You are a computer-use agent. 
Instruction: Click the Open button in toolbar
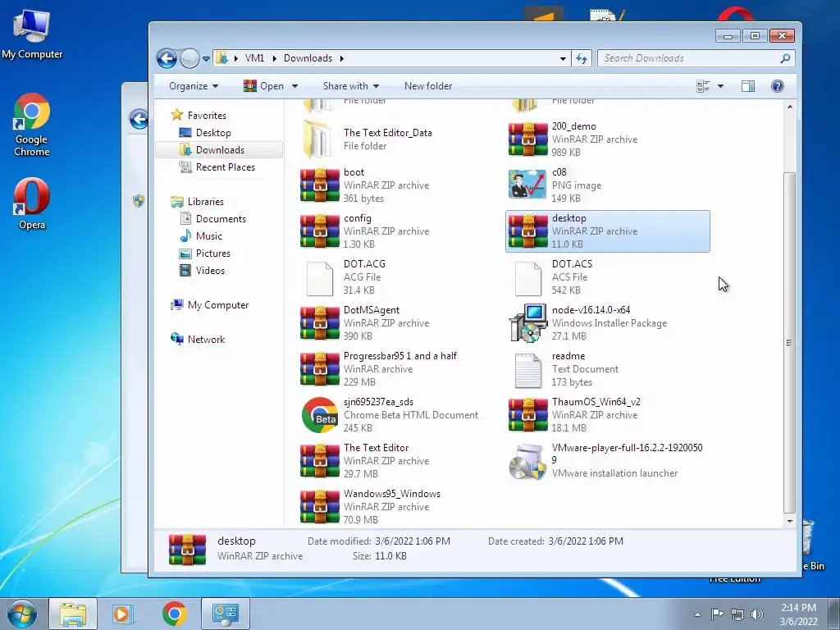pos(264,86)
